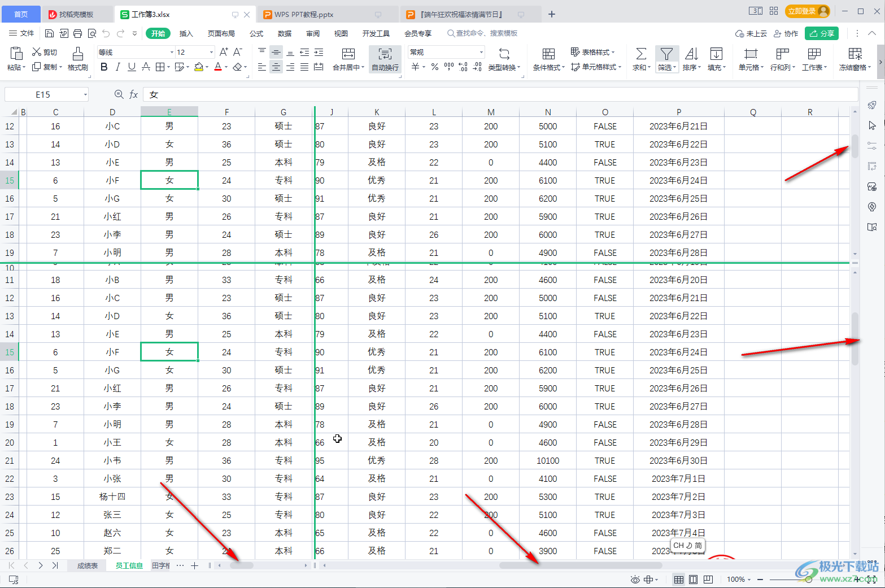The height and width of the screenshot is (588, 885).
Task: Click the Collaborate (协作) button
Action: [x=786, y=33]
